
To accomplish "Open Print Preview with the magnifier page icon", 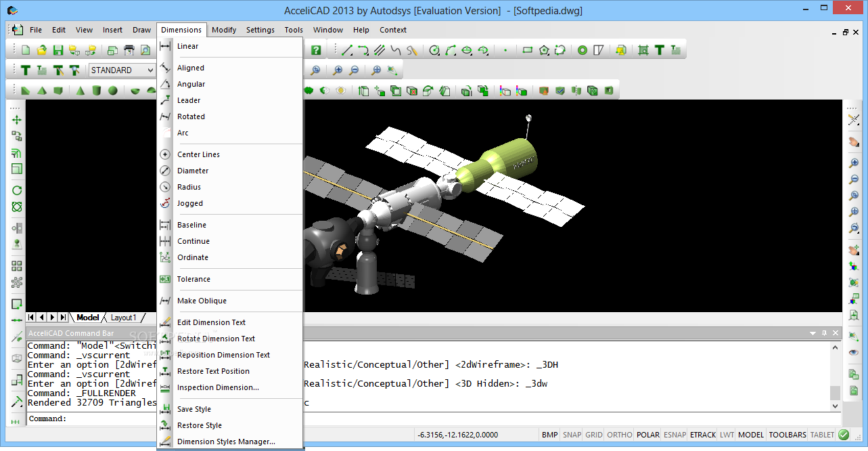I will (x=145, y=50).
